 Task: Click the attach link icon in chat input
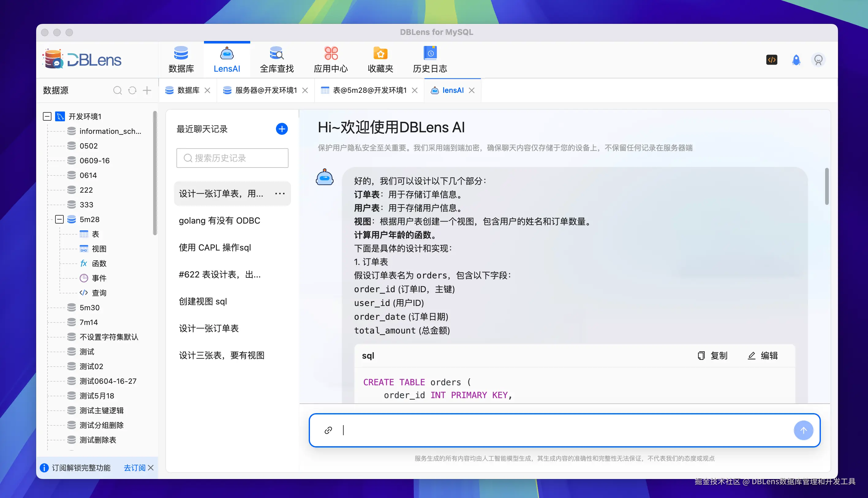[328, 430]
